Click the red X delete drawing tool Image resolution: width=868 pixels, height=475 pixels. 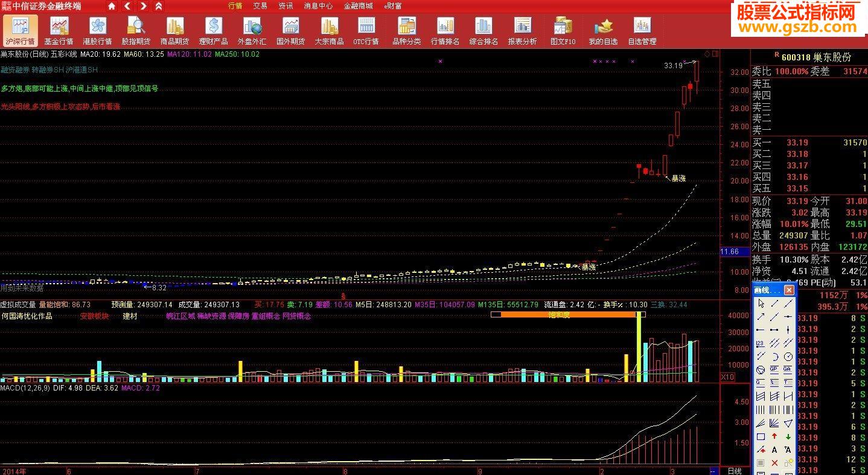[774, 463]
